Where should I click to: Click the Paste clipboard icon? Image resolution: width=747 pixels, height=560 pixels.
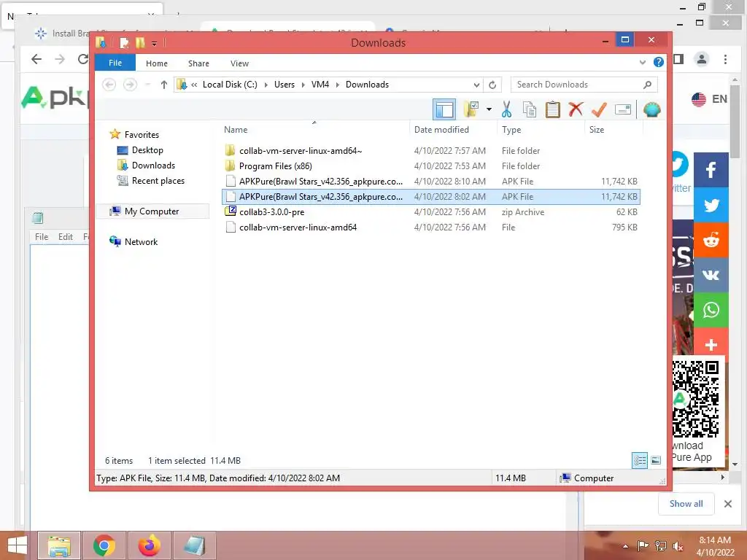pyautogui.click(x=553, y=109)
